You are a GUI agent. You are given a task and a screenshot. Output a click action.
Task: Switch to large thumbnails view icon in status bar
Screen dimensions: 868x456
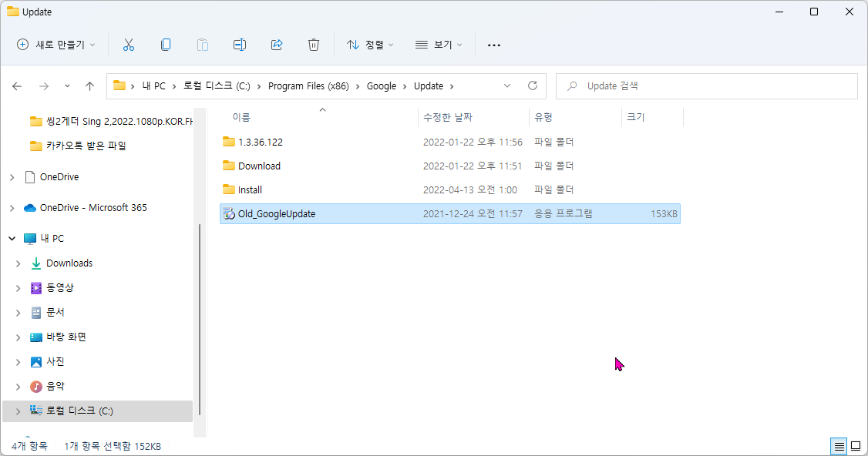coord(856,446)
